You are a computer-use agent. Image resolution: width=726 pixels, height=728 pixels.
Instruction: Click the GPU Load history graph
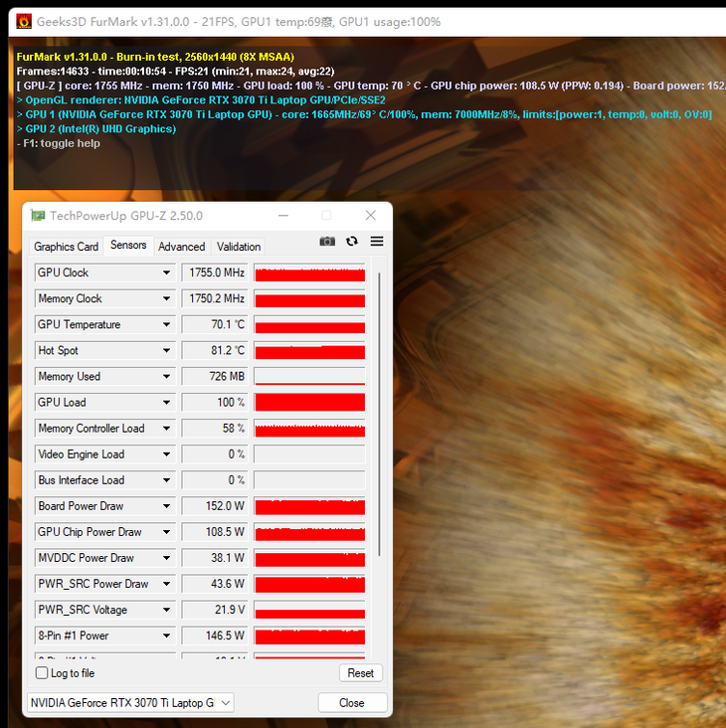309,403
